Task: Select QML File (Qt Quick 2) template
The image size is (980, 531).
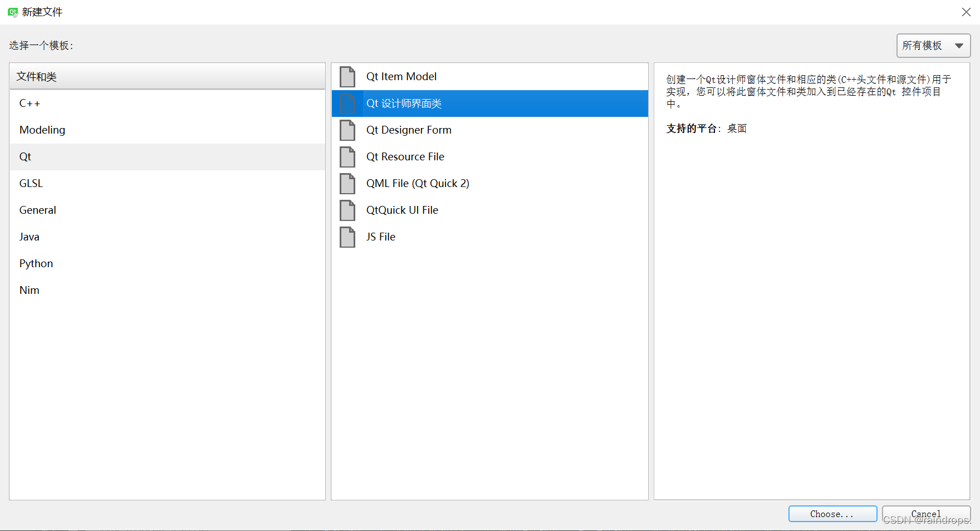Action: tap(490, 184)
